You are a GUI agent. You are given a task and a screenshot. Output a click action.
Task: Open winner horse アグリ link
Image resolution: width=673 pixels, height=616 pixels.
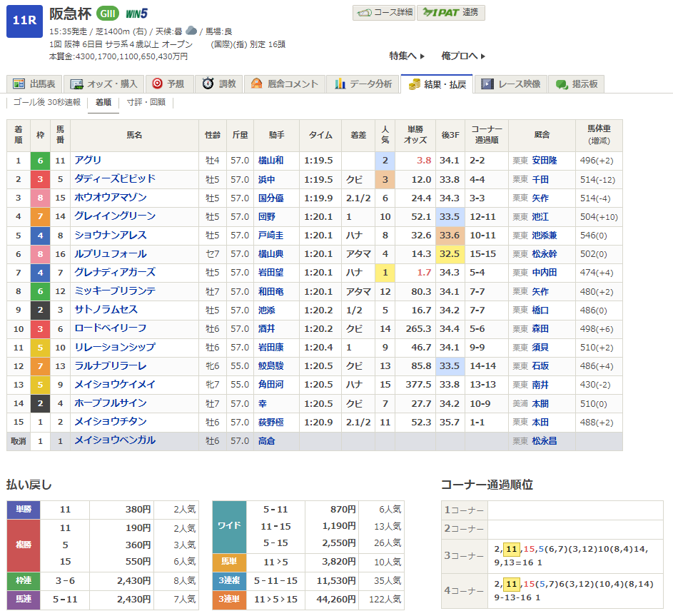point(88,161)
